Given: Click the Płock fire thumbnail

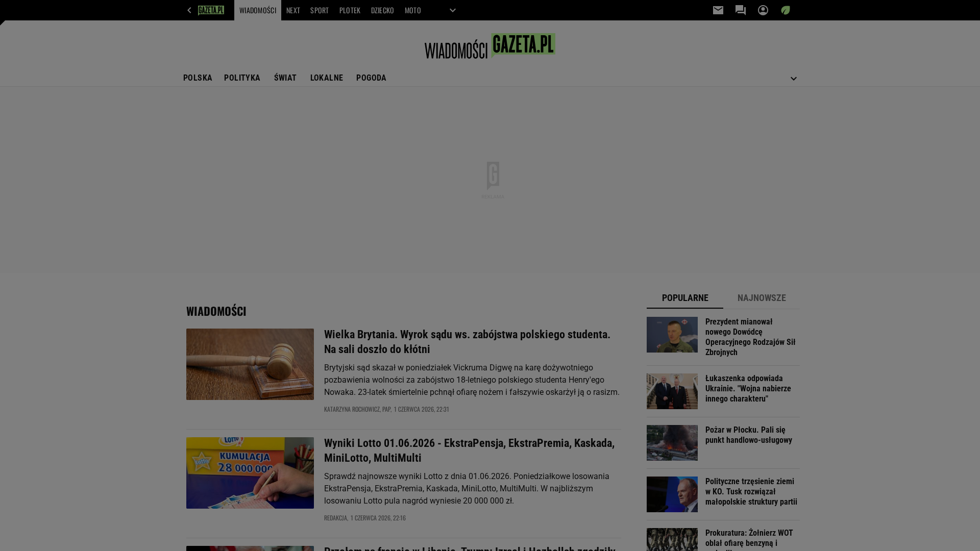Looking at the screenshot, I should point(672,443).
